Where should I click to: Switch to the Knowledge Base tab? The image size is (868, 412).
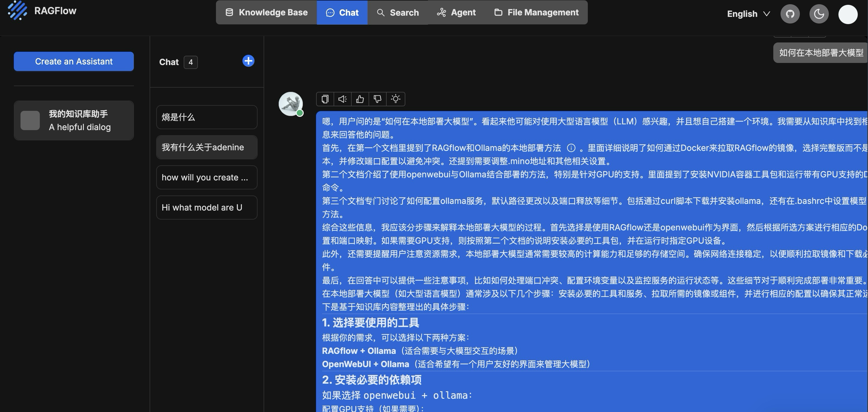(266, 12)
